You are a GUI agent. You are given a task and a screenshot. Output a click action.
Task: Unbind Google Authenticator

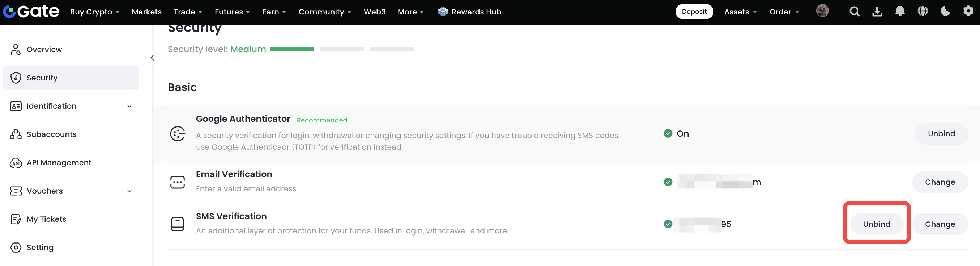click(941, 134)
